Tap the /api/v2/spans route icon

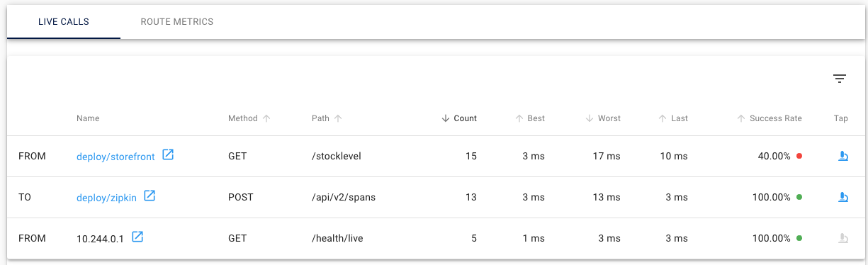click(x=843, y=198)
